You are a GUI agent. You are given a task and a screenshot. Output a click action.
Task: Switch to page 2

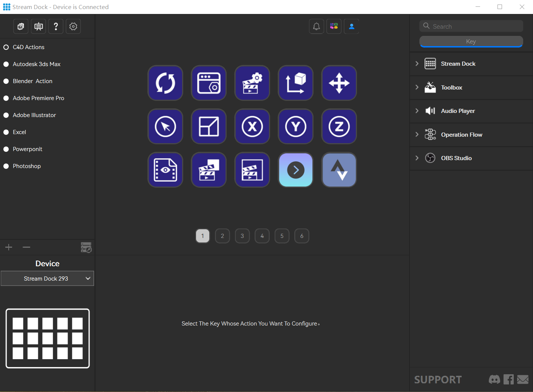tap(222, 236)
